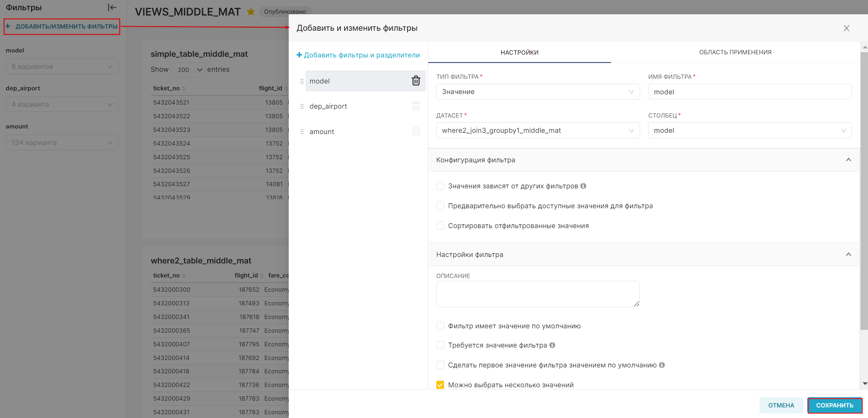This screenshot has height=418, width=868.
Task: Open info tooltip for Значения зависят от других фильтров
Action: (x=583, y=186)
